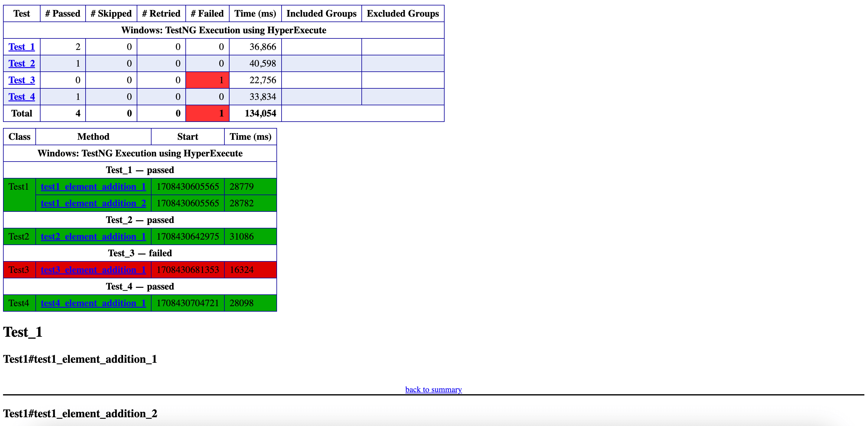
Task: Open the Test_1 link in summary table
Action: (21, 47)
